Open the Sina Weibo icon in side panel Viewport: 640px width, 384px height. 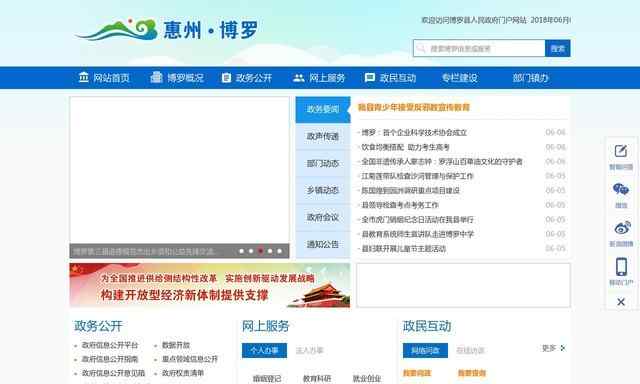coord(622,228)
